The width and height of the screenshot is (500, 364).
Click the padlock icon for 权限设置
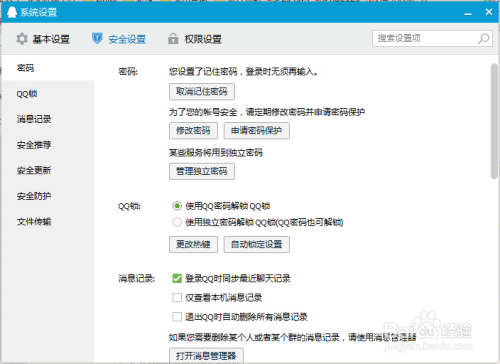point(173,39)
